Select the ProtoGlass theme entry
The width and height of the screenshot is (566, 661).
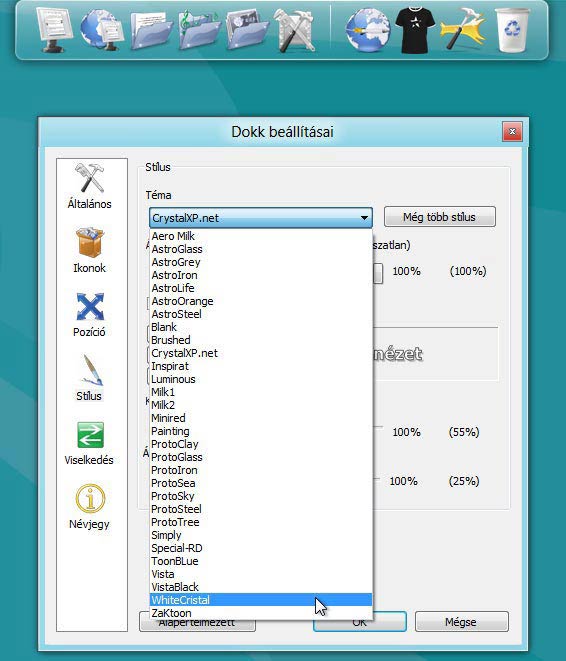[x=261, y=457]
